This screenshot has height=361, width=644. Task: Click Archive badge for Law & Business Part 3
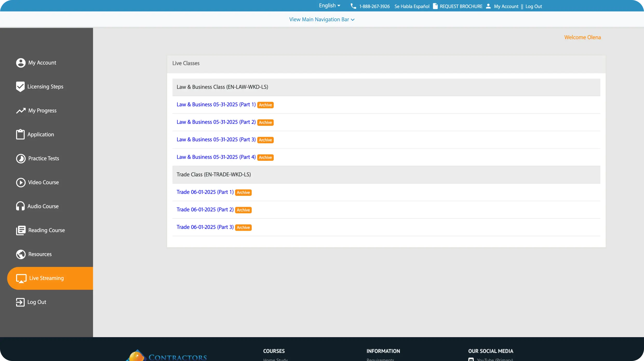pos(265,140)
